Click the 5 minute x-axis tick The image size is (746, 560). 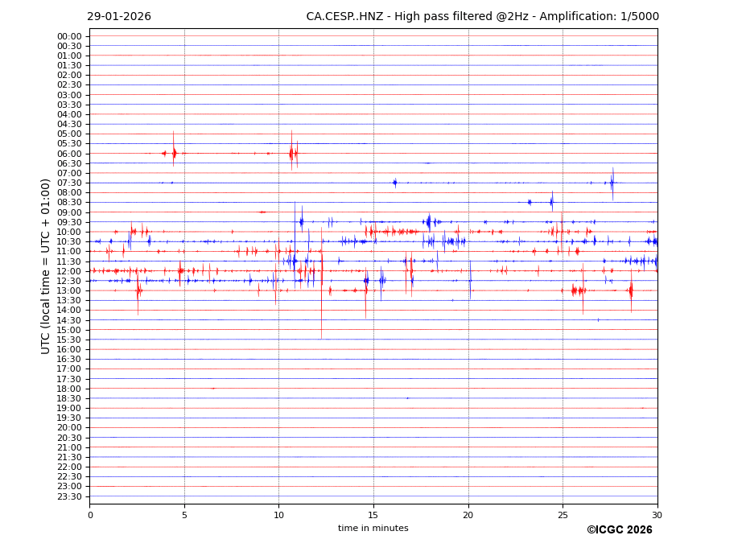pyautogui.click(x=184, y=515)
